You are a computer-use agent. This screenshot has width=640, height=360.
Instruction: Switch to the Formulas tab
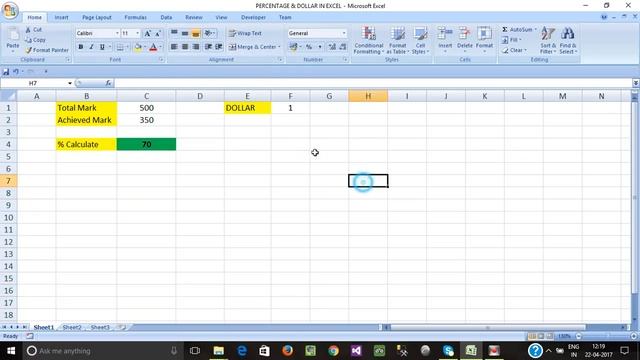click(x=135, y=18)
